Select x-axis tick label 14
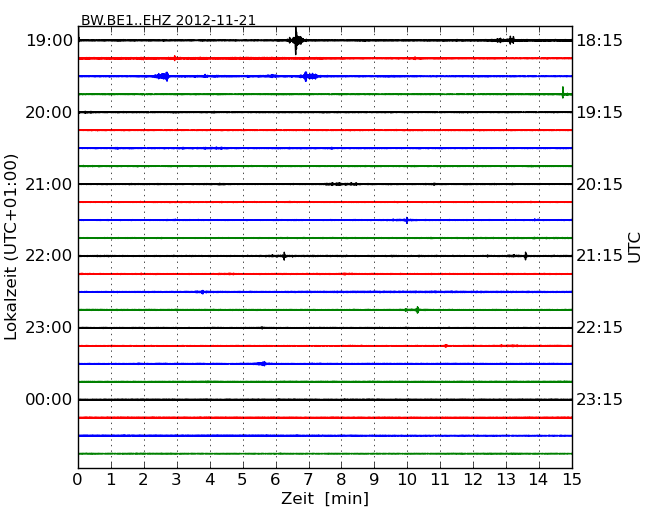This screenshot has width=650, height=520. [539, 479]
